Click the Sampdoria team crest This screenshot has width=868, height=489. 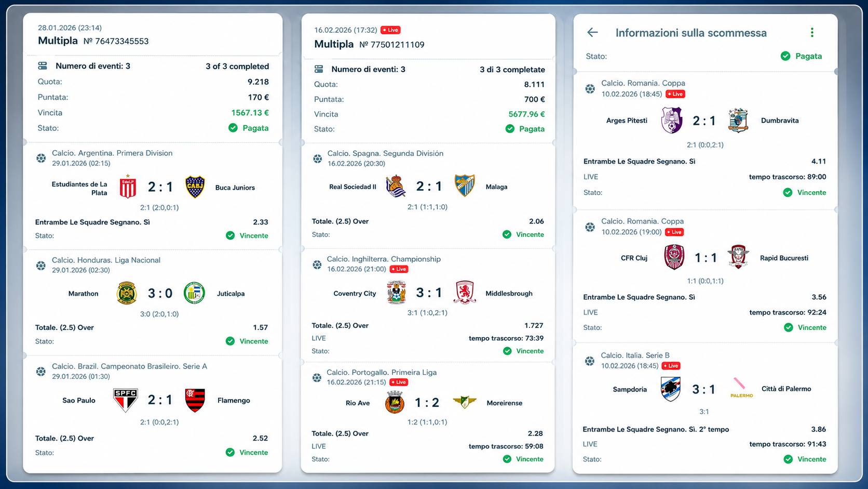pyautogui.click(x=671, y=389)
